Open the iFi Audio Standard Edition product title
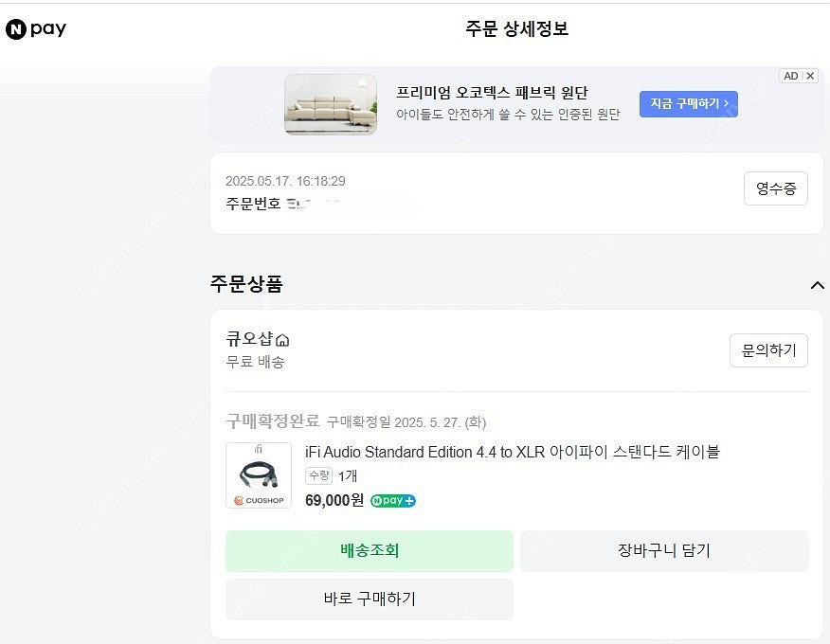Screen dimensions: 830x644 pyautogui.click(x=512, y=452)
